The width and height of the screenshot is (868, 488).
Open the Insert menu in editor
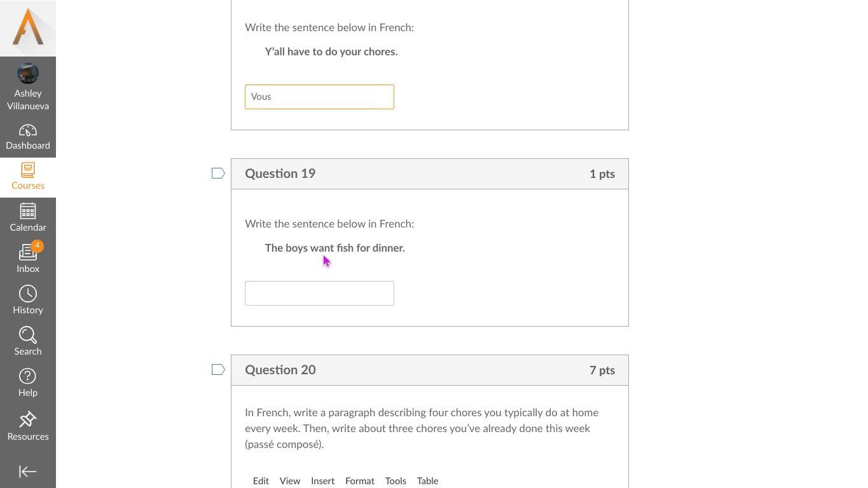click(322, 481)
